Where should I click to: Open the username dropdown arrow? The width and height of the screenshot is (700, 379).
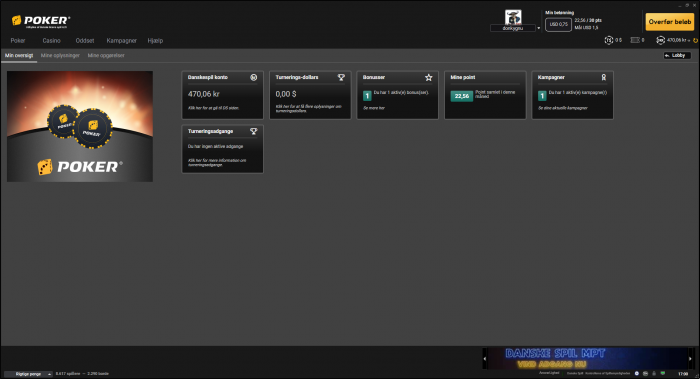pyautogui.click(x=538, y=28)
